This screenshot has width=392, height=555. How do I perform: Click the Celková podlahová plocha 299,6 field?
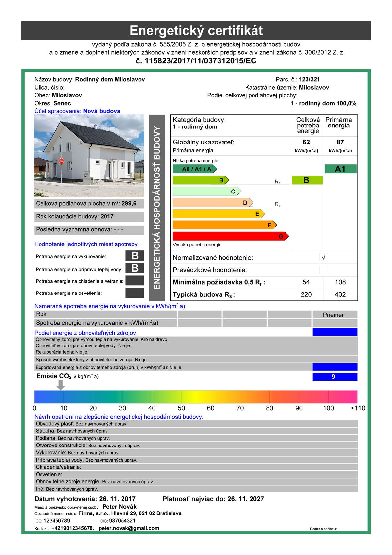coord(89,204)
